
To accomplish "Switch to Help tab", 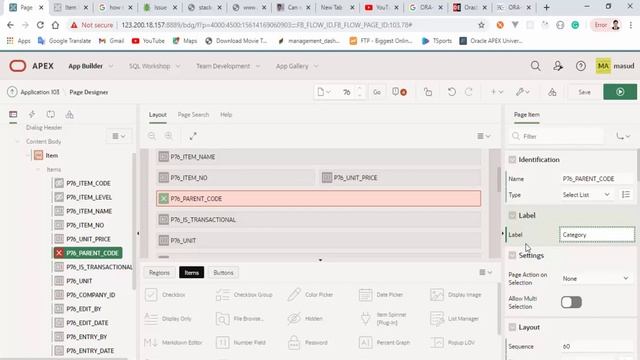I will (x=226, y=115).
